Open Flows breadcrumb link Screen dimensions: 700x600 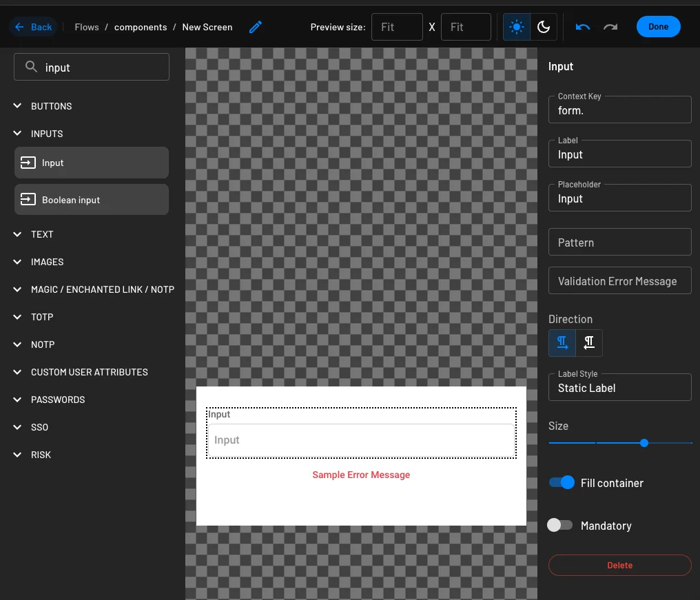(x=87, y=27)
